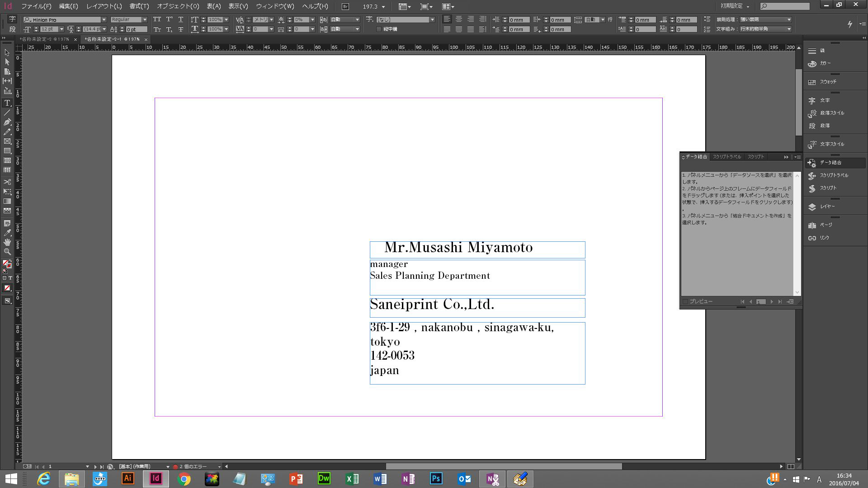868x488 pixels.
Task: Open the data merge panel flyout menu
Action: [797, 157]
